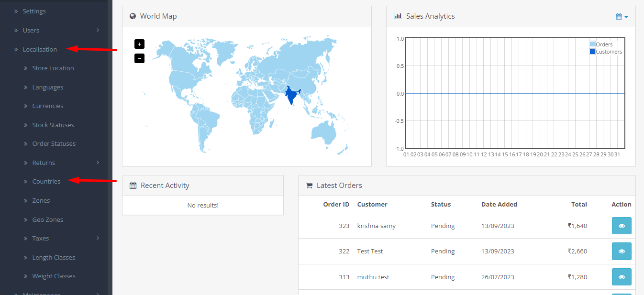Open the Sales Analytics calendar range dropdown
Screen dimensions: 644x295
coord(622,17)
